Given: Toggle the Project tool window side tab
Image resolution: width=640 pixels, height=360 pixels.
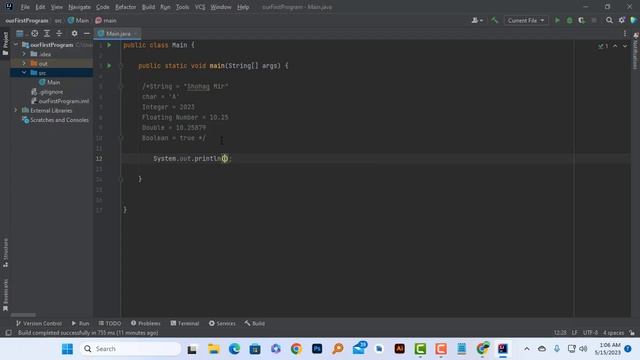Looking at the screenshot, I should pos(5,43).
